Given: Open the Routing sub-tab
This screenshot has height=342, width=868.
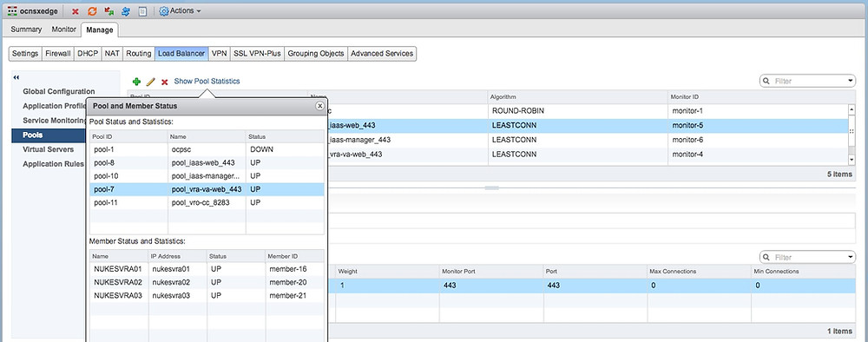Looking at the screenshot, I should pos(138,54).
